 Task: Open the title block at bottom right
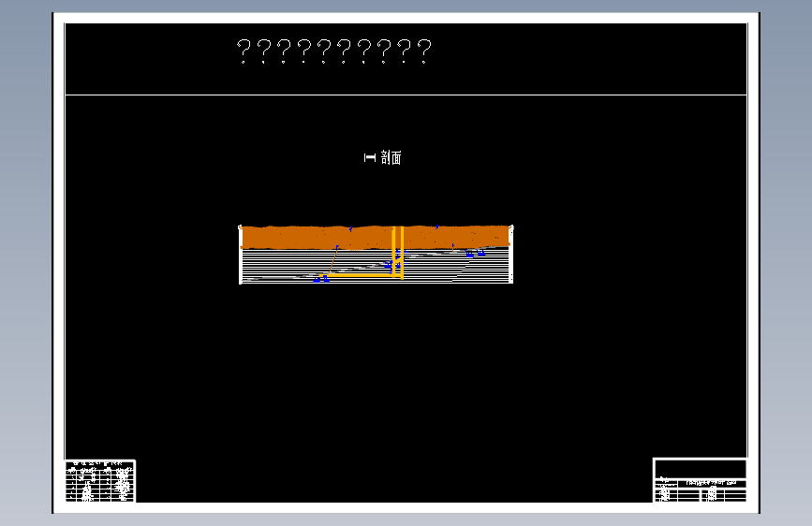(x=701, y=480)
